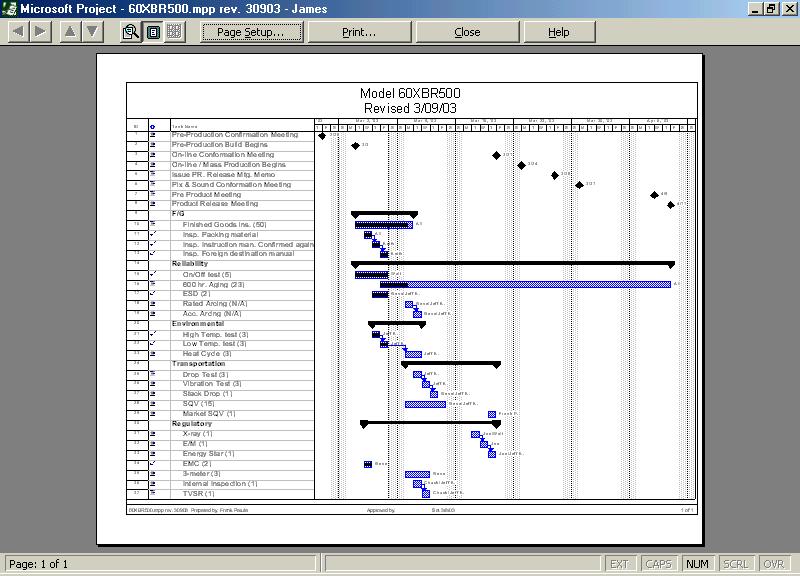Click the page right arrow button

pyautogui.click(x=39, y=32)
